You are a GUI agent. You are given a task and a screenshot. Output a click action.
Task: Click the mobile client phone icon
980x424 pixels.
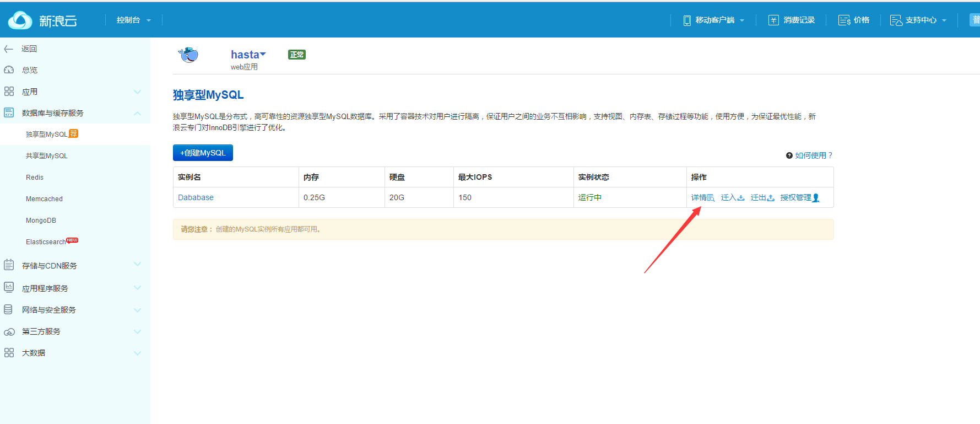click(687, 20)
